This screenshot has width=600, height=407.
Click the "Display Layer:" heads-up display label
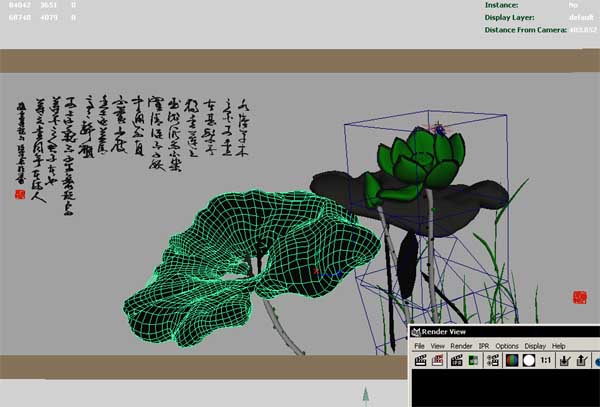[509, 18]
